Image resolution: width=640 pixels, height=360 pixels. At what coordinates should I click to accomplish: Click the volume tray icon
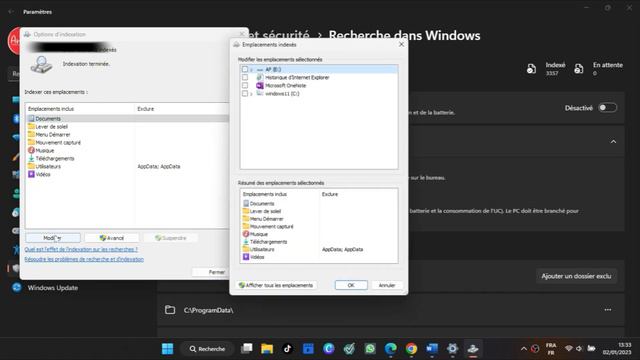[579, 349]
